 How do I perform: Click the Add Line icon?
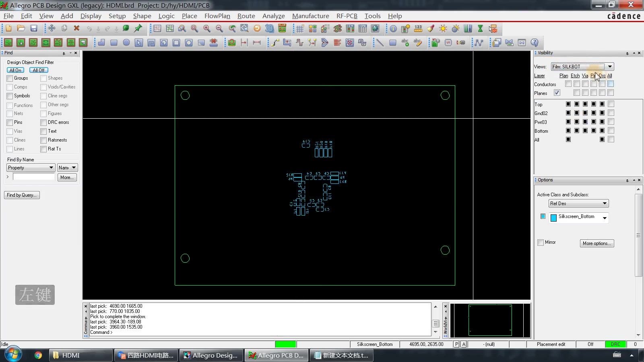click(380, 43)
